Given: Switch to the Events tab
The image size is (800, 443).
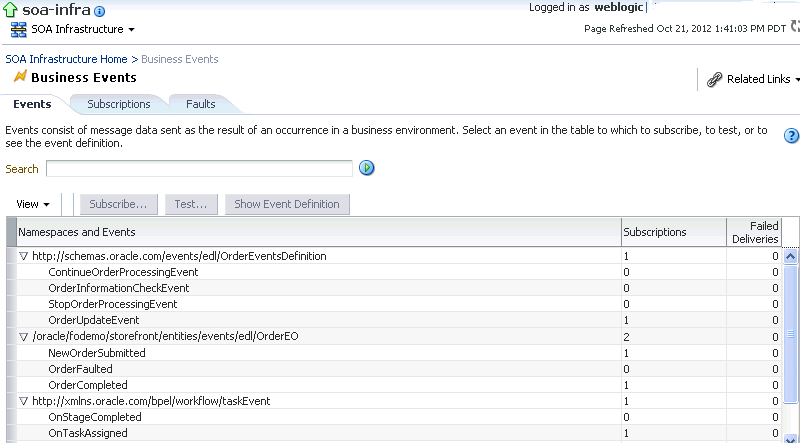Looking at the screenshot, I should [x=32, y=104].
